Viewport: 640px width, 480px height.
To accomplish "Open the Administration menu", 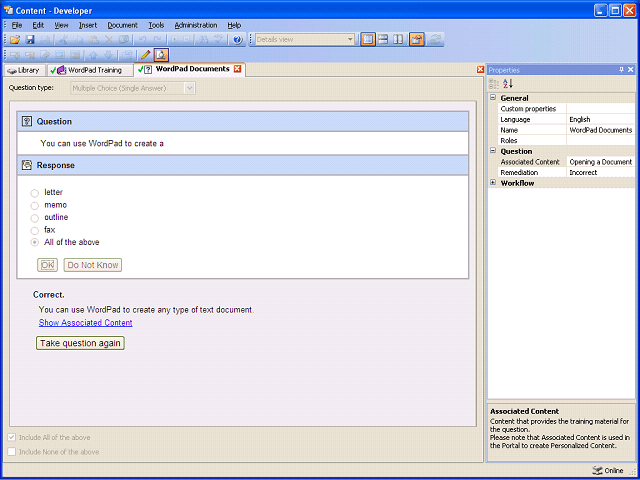I will click(x=196, y=25).
